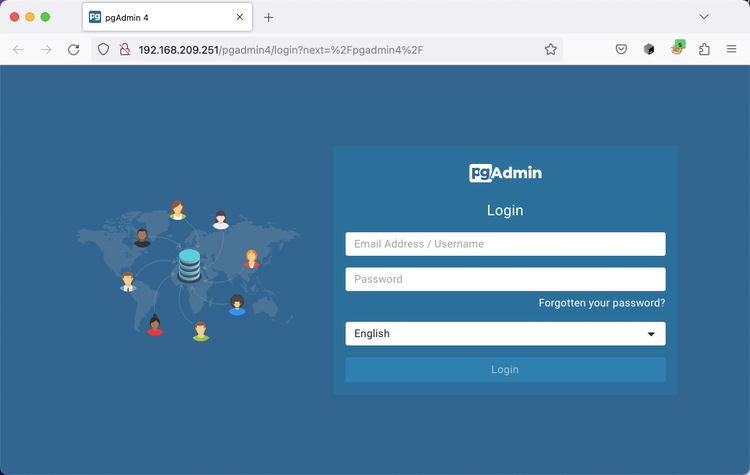
Task: Open the list all tabs chevron
Action: click(704, 17)
